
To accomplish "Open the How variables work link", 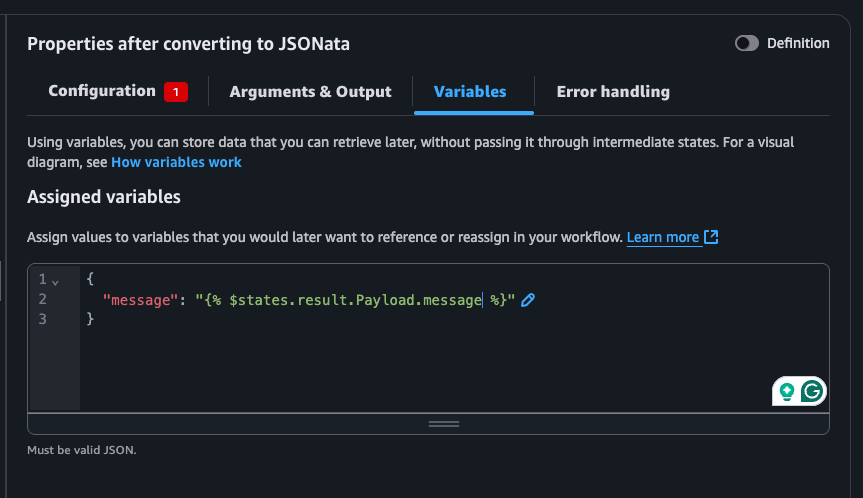I will 176,162.
